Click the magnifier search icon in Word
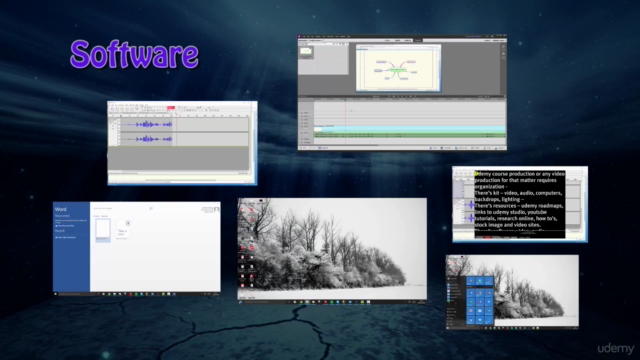This screenshot has width=640, height=360. click(151, 209)
